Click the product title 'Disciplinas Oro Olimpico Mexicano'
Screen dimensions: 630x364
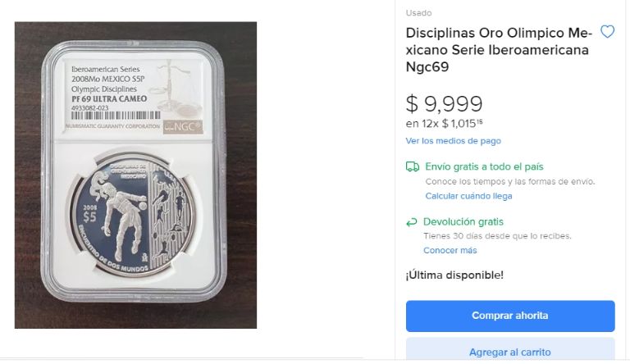[x=499, y=50]
